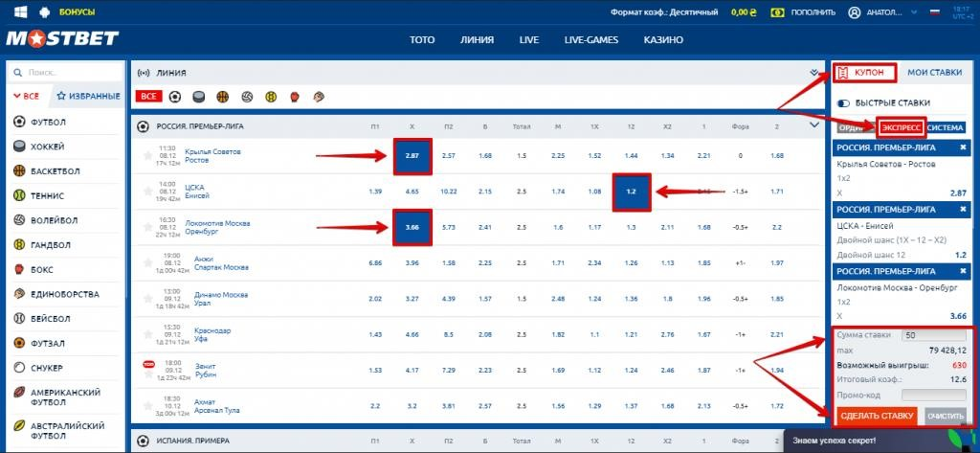
Task: Click Сделать ставку button
Action: coord(877,416)
